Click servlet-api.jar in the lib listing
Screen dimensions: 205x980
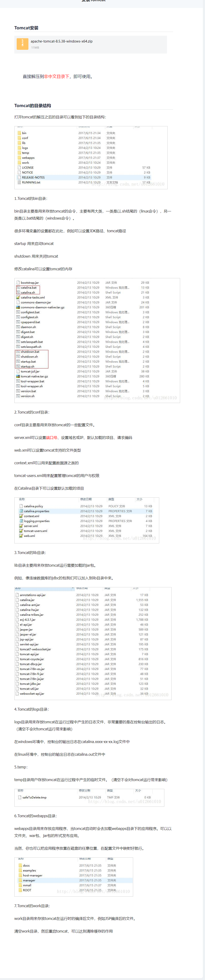29,644
